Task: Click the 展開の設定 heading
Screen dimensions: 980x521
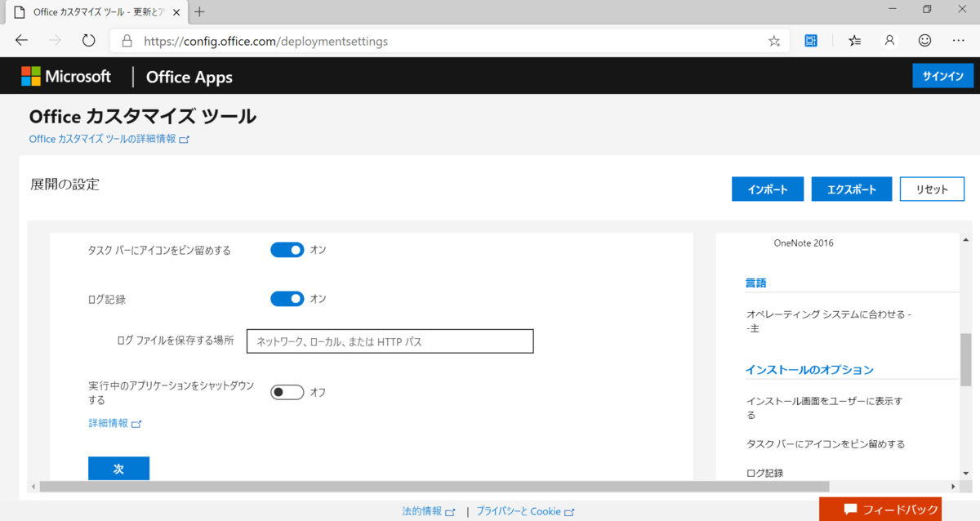Action: (x=65, y=185)
